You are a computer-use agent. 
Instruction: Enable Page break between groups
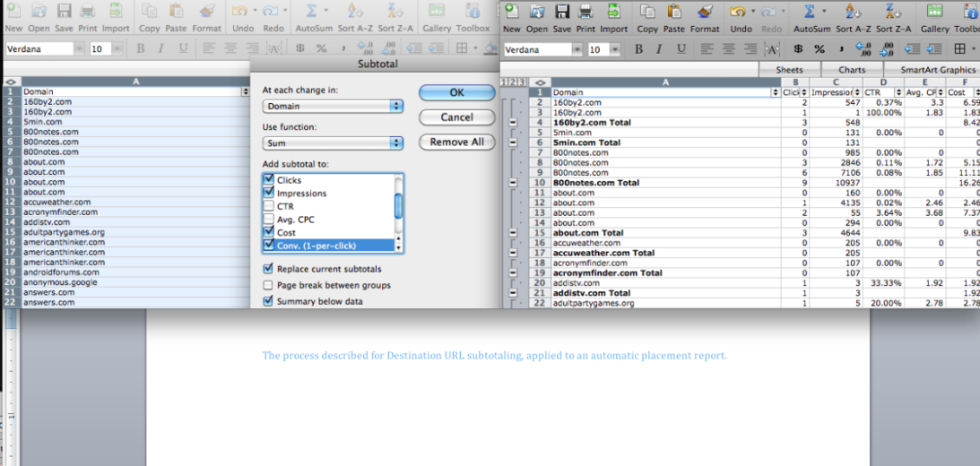tap(268, 285)
